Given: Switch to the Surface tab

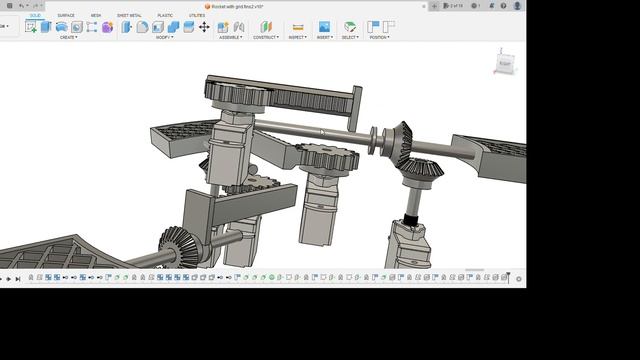Looking at the screenshot, I should [66, 16].
